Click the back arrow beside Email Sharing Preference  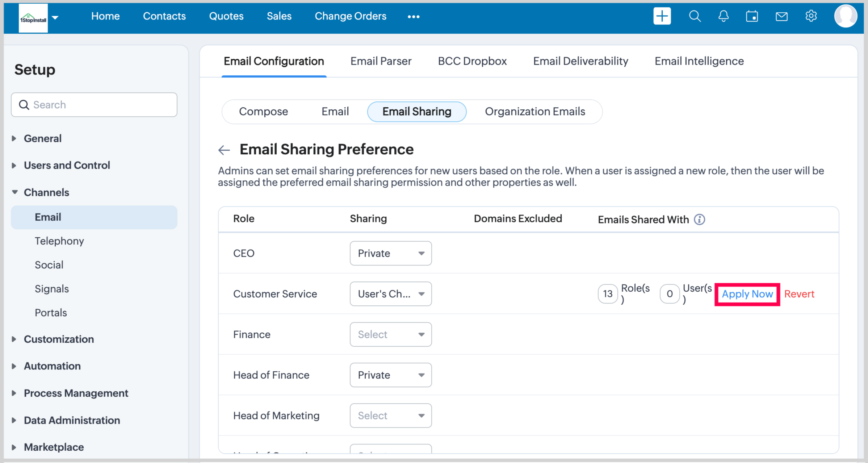(x=224, y=150)
